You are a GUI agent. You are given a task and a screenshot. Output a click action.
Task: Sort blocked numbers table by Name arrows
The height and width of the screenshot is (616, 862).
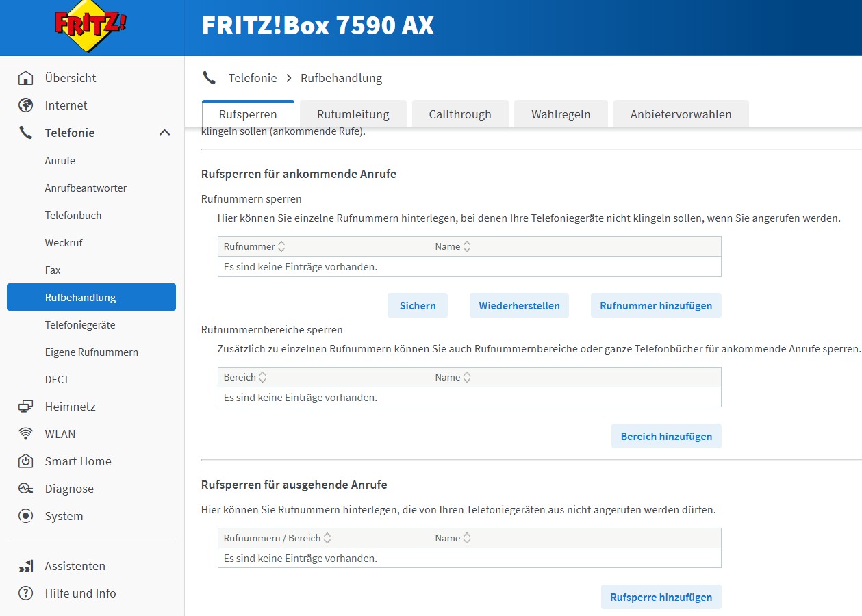pos(467,246)
